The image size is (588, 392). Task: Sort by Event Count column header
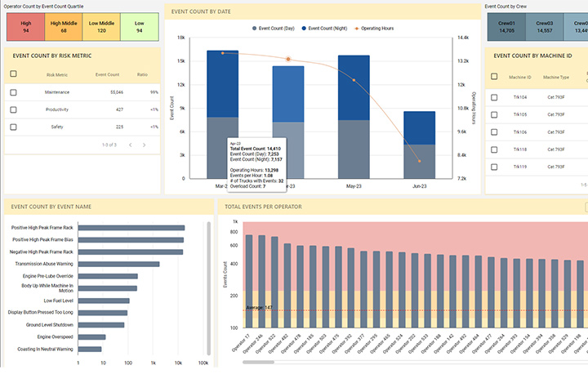pos(107,74)
